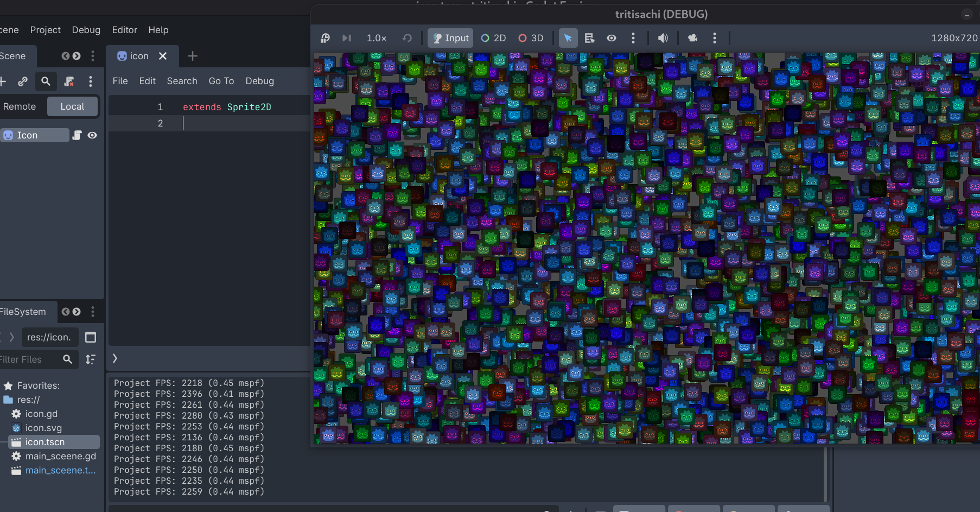Open the script editor Edit menu

pyautogui.click(x=148, y=81)
